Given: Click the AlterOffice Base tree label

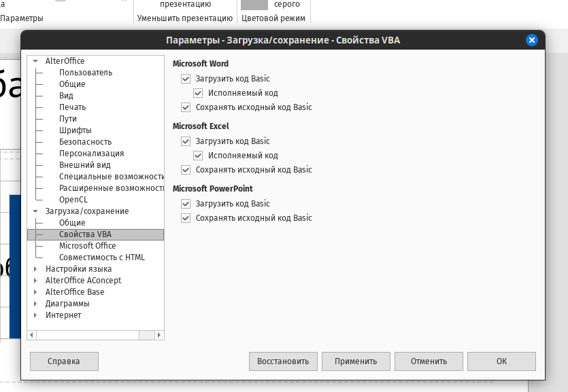Looking at the screenshot, I should point(75,292).
